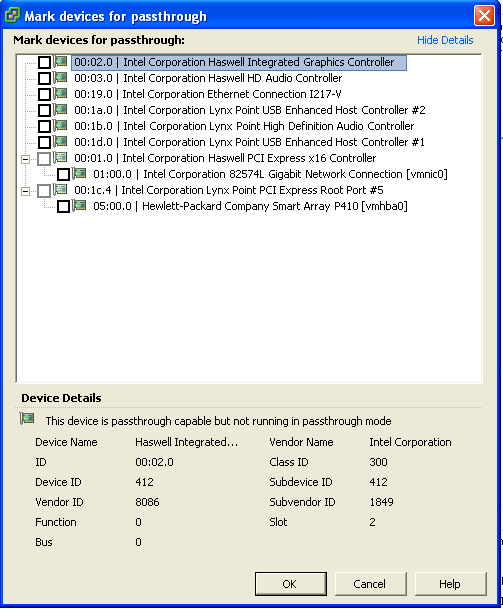Viewport: 503px width, 609px height.
Task: Click the passthrough status icon in Device Details
Action: click(27, 419)
